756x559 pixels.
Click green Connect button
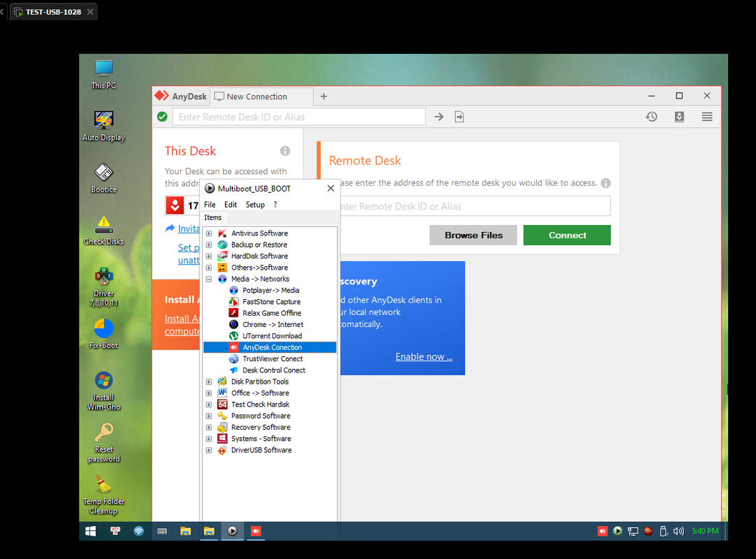[x=567, y=235]
